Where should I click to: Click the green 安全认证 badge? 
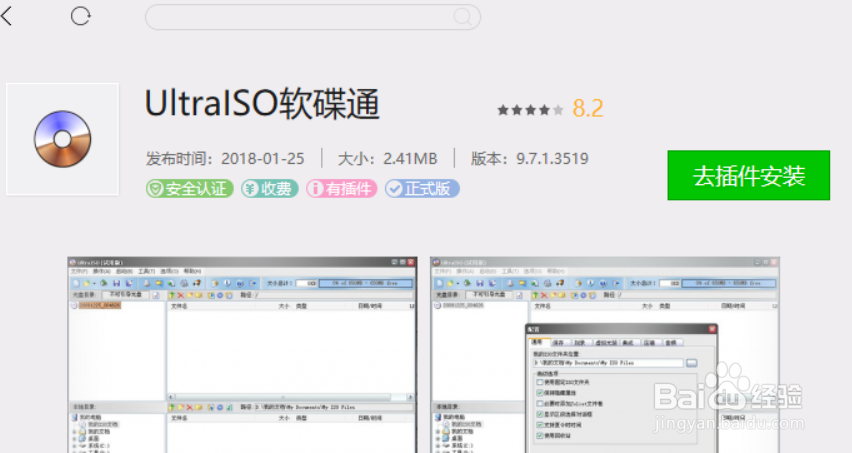pos(190,188)
